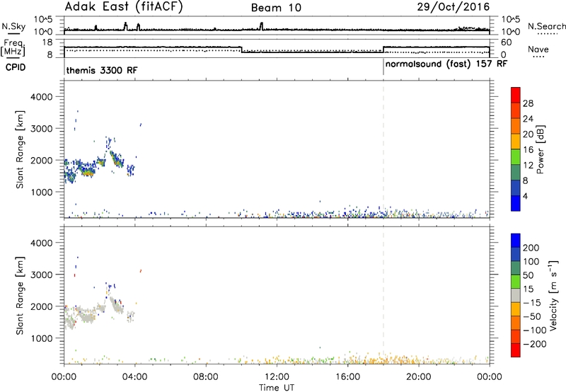This screenshot has width=566, height=392.
Task: Click the "12" power colorbar label
Action: click(x=528, y=166)
